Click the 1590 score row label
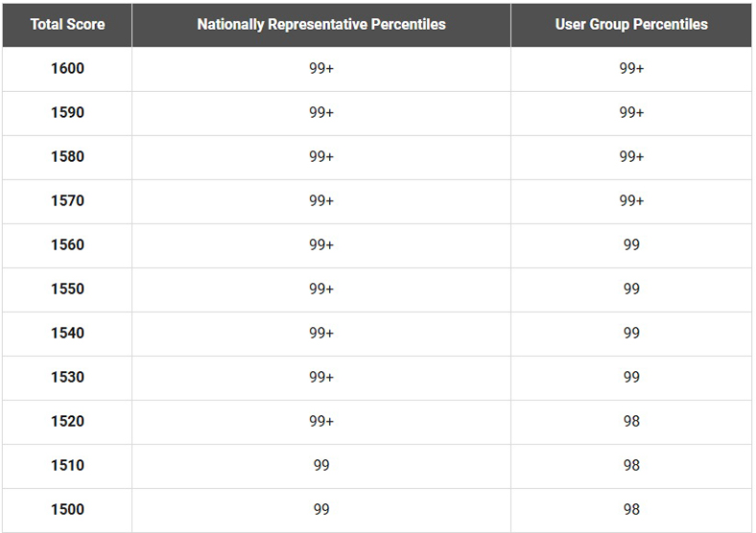This screenshot has width=756, height=533. pyautogui.click(x=67, y=112)
